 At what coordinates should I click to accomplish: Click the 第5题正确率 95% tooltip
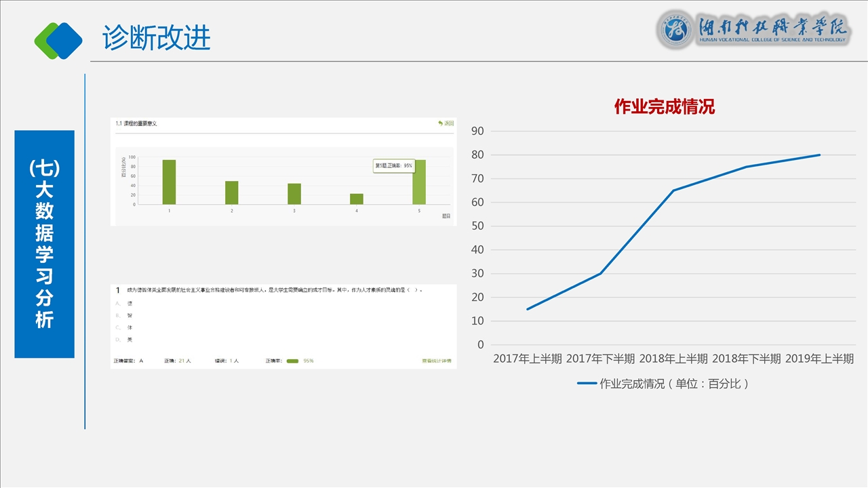[394, 165]
